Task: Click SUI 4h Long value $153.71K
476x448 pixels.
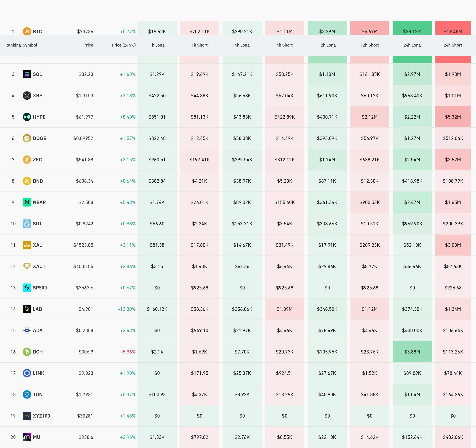Action: (x=242, y=224)
